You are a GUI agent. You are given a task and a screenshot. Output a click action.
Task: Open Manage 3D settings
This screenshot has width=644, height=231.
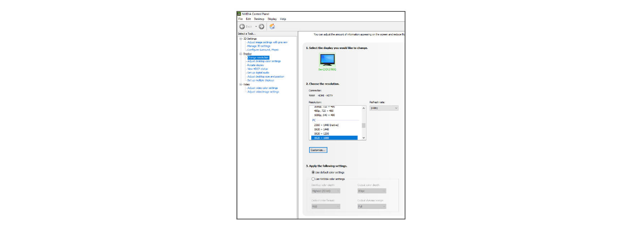tap(259, 46)
